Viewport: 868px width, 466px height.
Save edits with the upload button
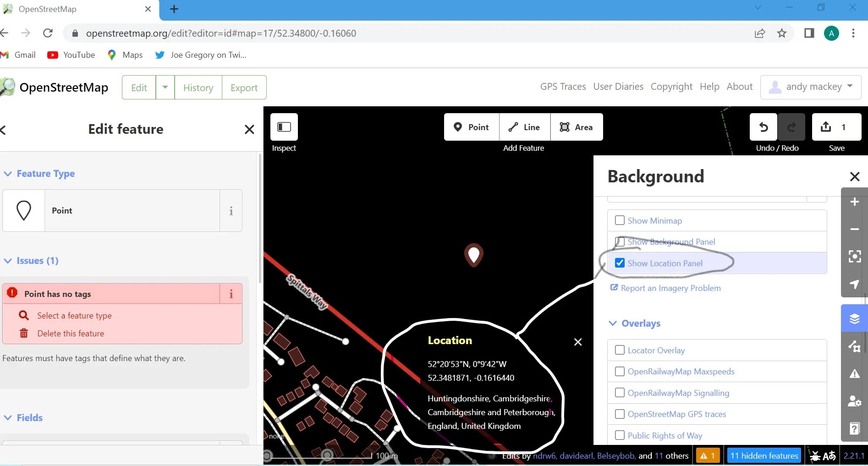[836, 127]
